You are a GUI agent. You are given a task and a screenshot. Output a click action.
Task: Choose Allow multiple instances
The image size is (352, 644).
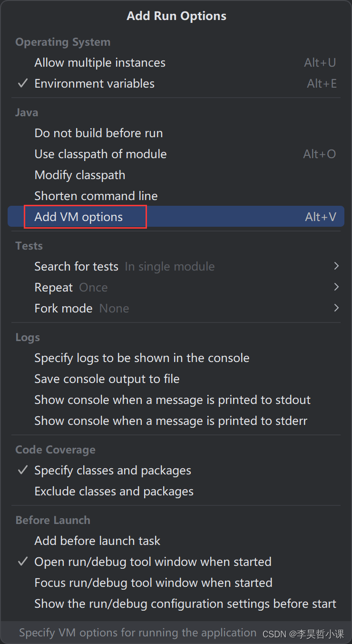pyautogui.click(x=176, y=62)
